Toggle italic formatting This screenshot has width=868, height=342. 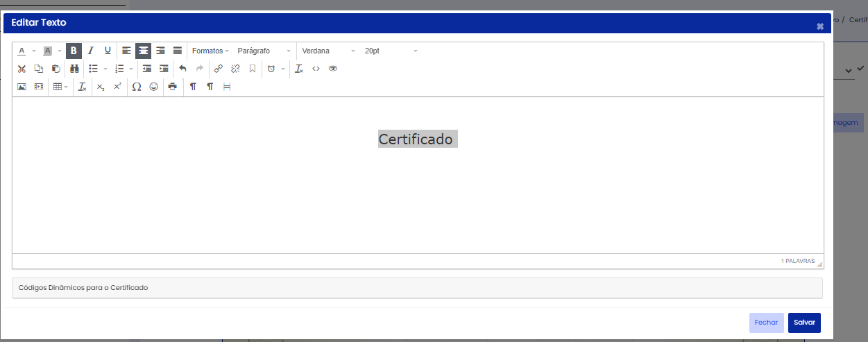[x=90, y=51]
